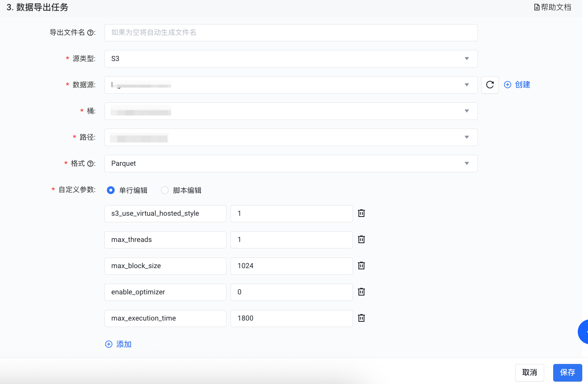The width and height of the screenshot is (588, 384).
Task: Edit the 1024 value field
Action: pos(292,266)
